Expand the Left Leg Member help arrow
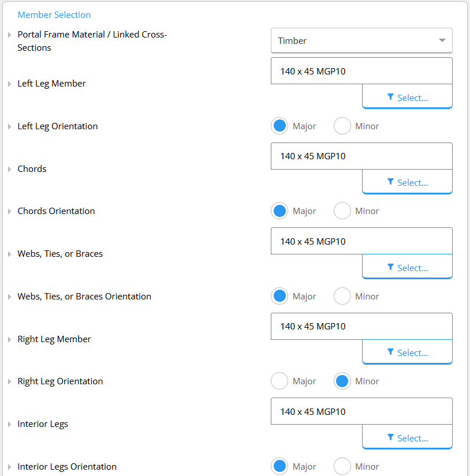 9,84
